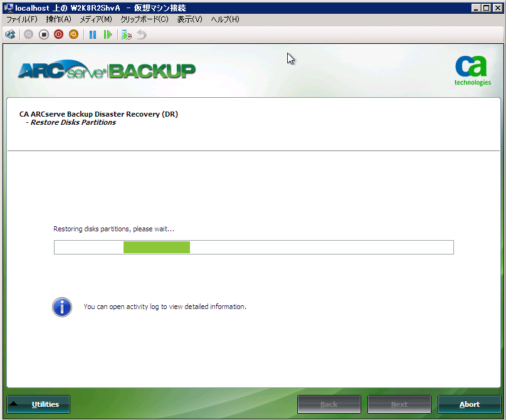506x420 pixels.
Task: Open the ヘルプ(H) menu
Action: (x=225, y=19)
